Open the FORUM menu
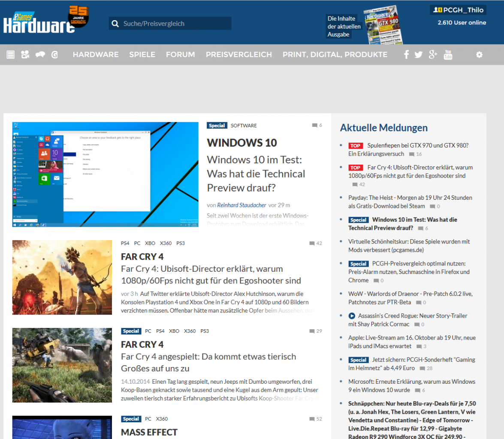This screenshot has width=504, height=439. tap(180, 54)
